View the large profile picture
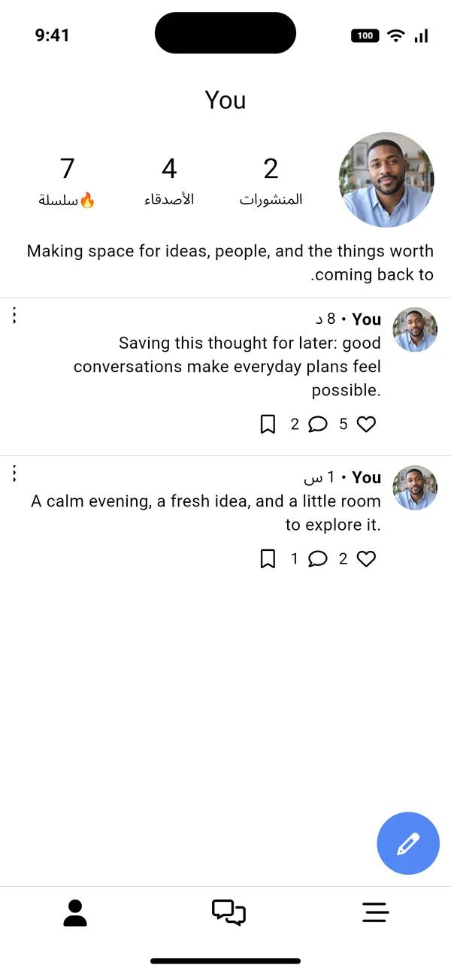 (x=386, y=180)
